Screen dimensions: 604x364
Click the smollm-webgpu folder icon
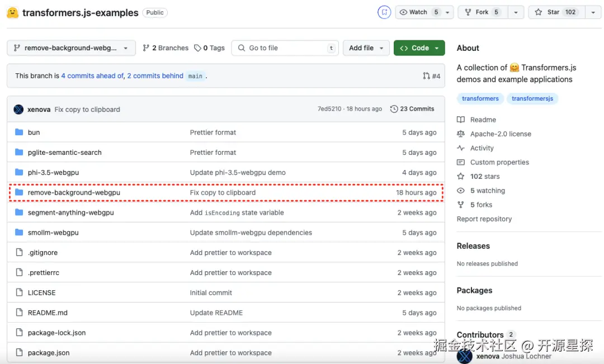point(19,232)
